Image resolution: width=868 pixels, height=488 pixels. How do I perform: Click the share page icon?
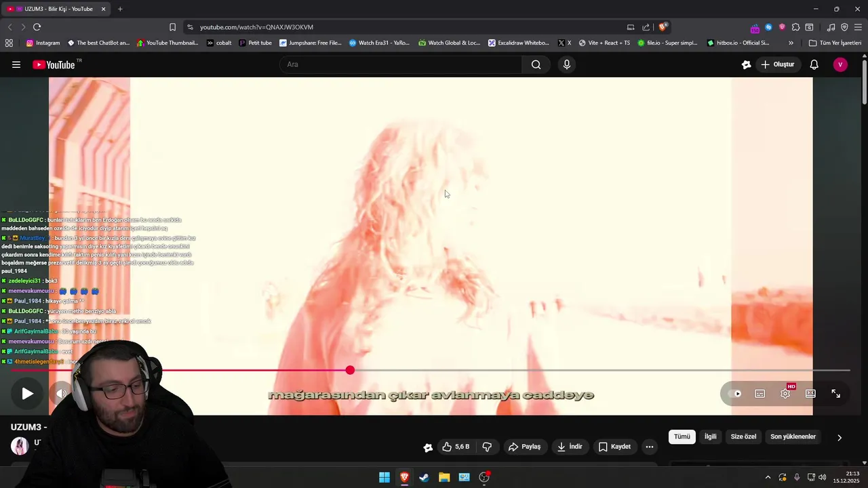[x=646, y=27]
